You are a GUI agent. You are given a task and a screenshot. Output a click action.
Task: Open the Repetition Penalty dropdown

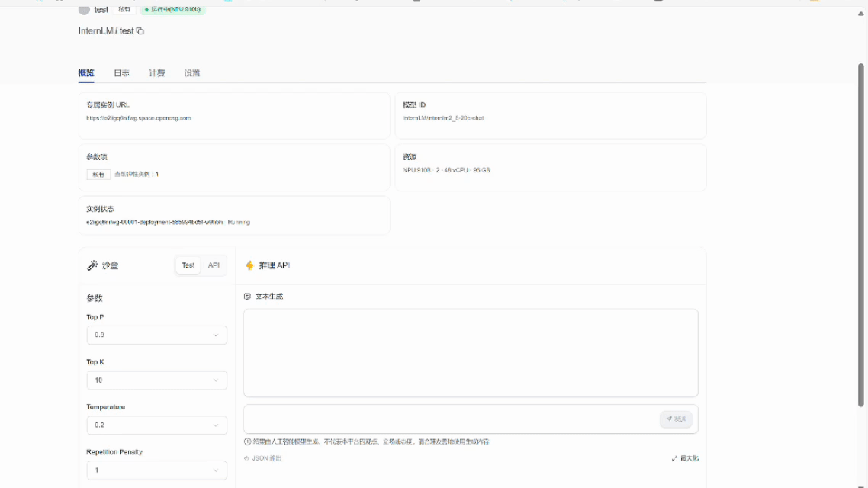[x=156, y=470]
